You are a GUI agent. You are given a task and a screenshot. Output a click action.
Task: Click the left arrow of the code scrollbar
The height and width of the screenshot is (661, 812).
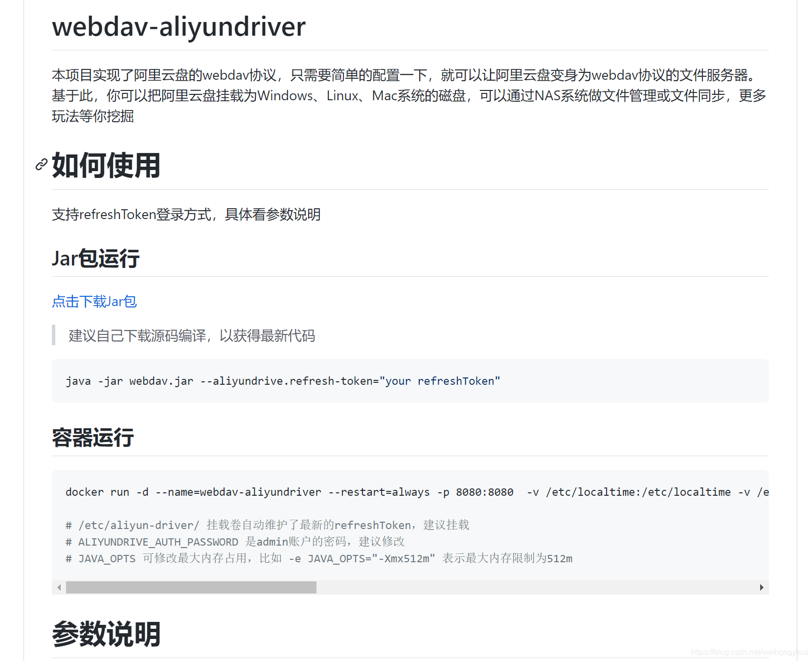pyautogui.click(x=59, y=587)
